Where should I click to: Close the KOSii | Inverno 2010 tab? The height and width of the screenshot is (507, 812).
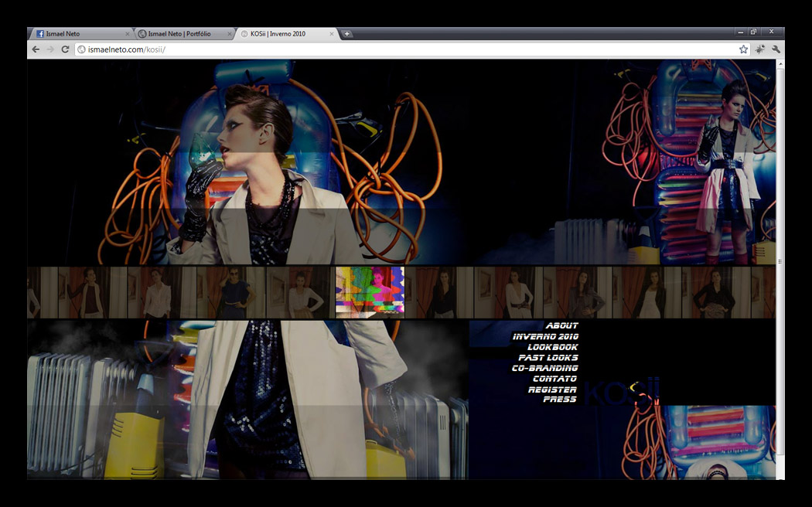(x=332, y=34)
